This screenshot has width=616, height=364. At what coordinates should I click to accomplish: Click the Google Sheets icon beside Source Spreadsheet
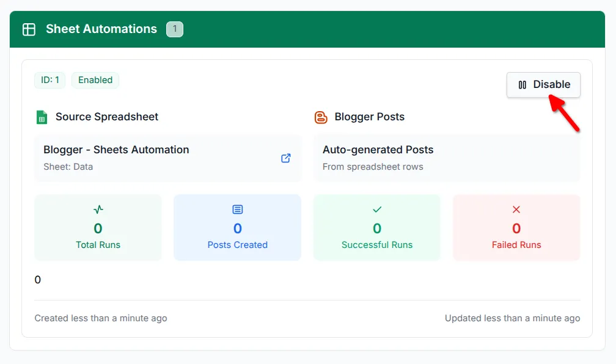coord(41,117)
